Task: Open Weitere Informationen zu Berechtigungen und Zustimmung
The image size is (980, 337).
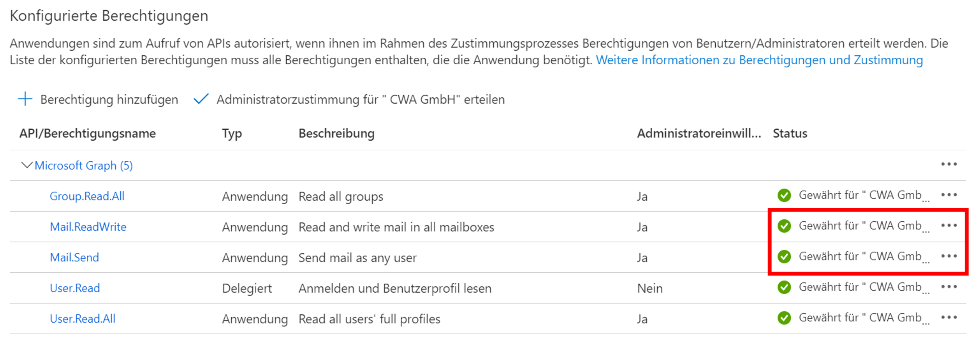Action: pos(759,60)
